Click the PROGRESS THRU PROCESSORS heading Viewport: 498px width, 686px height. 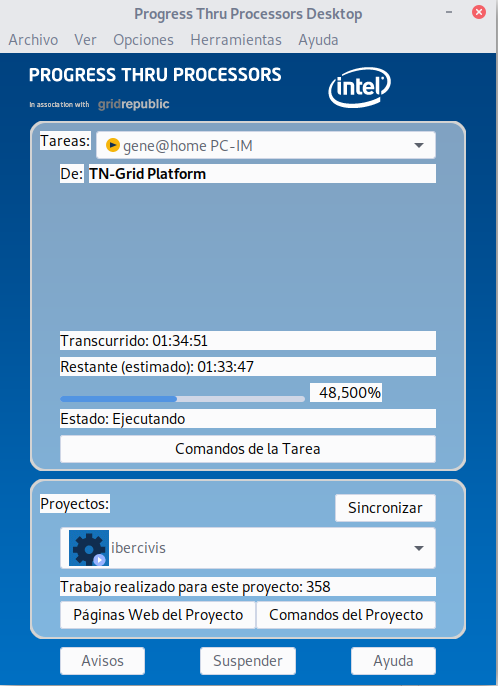[x=155, y=75]
